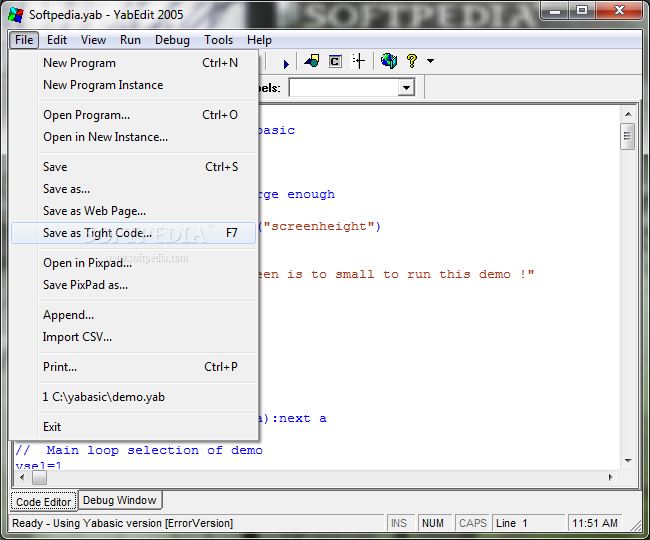This screenshot has width=650, height=540.
Task: Select Open in New Instance...
Action: point(133,137)
